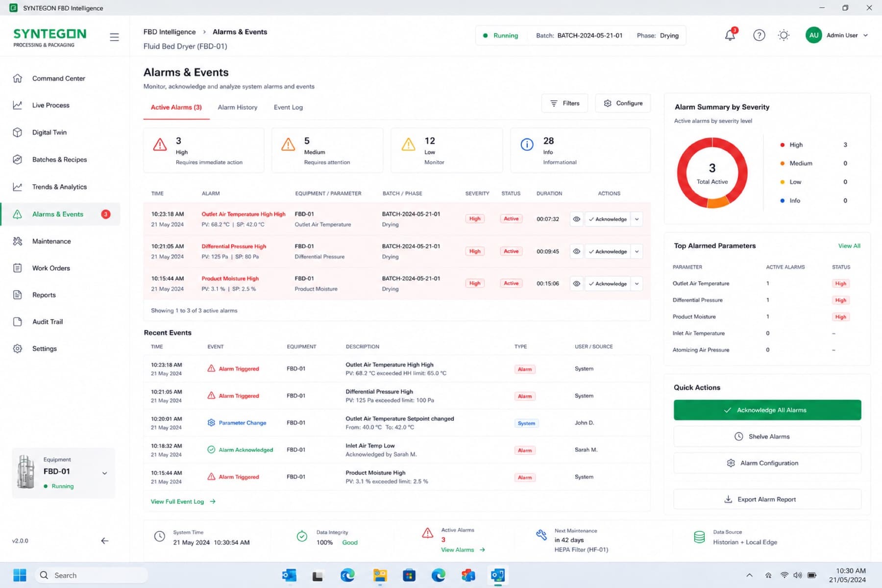View details eye icon for Product Moisture High alarm

click(x=577, y=284)
